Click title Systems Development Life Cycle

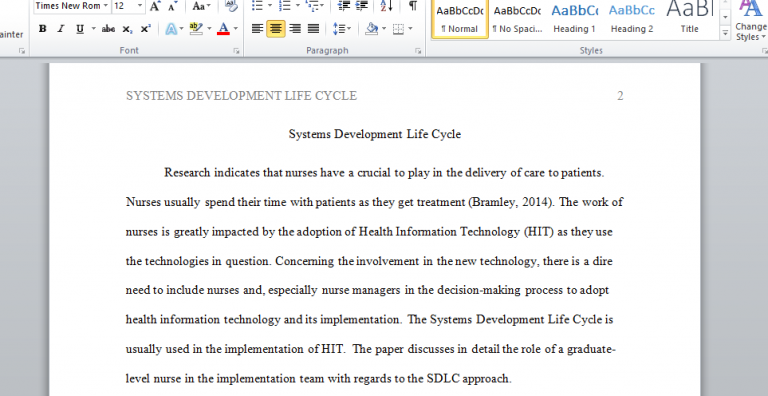[375, 134]
